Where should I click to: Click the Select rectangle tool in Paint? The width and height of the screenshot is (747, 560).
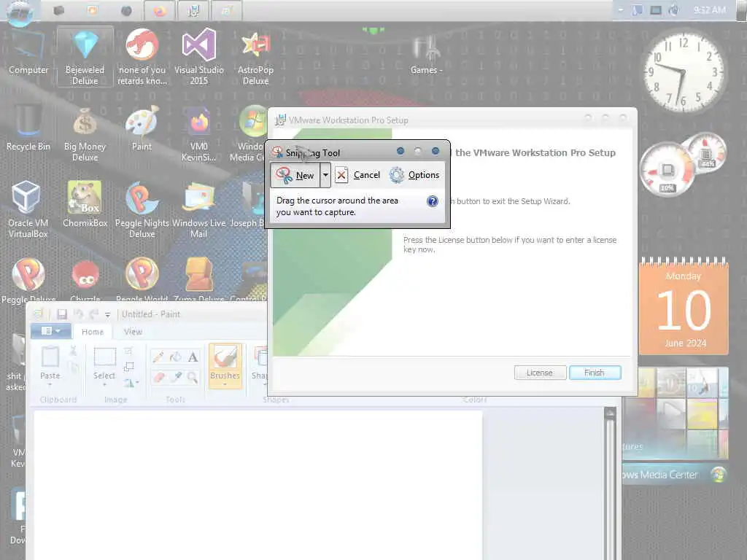(x=104, y=357)
